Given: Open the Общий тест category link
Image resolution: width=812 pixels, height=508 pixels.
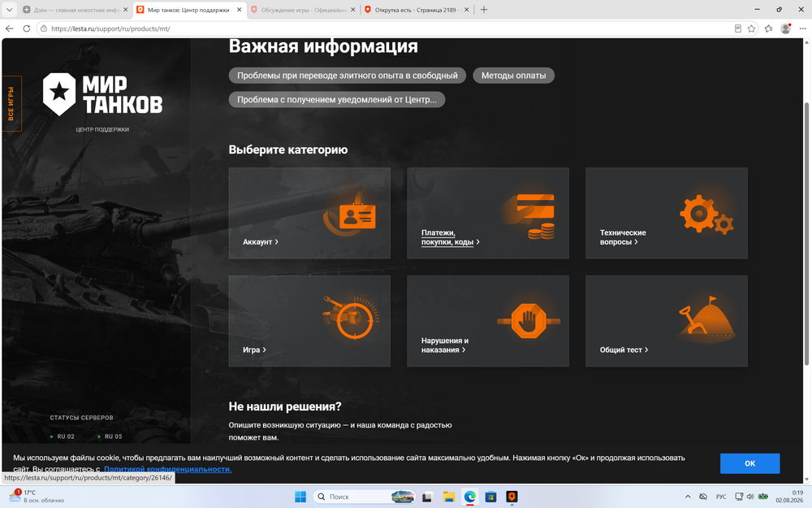Looking at the screenshot, I should click(x=624, y=350).
